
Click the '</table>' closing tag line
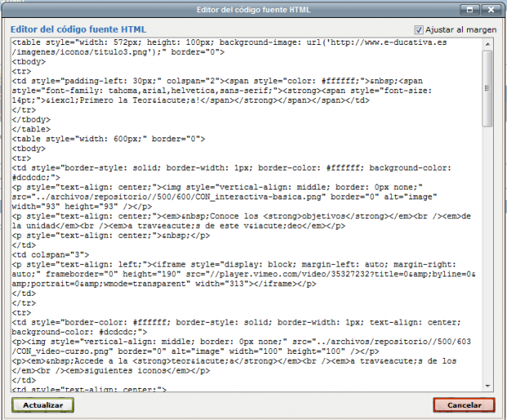31,129
